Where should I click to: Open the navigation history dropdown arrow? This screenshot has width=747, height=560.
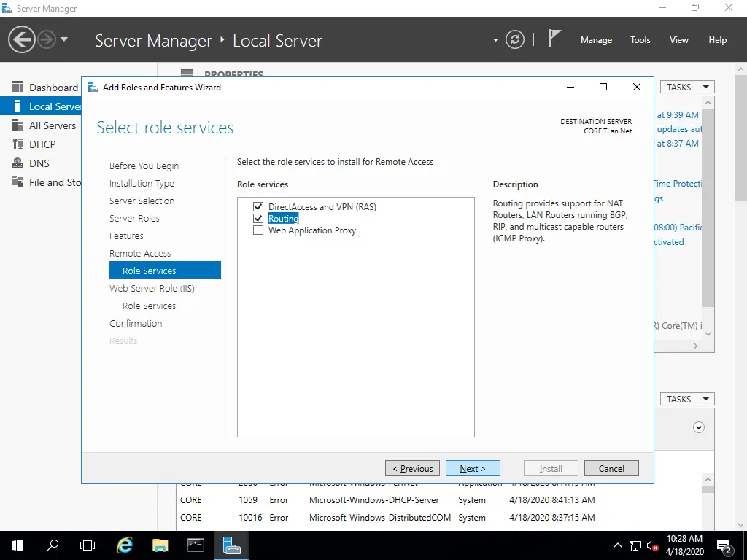point(64,39)
